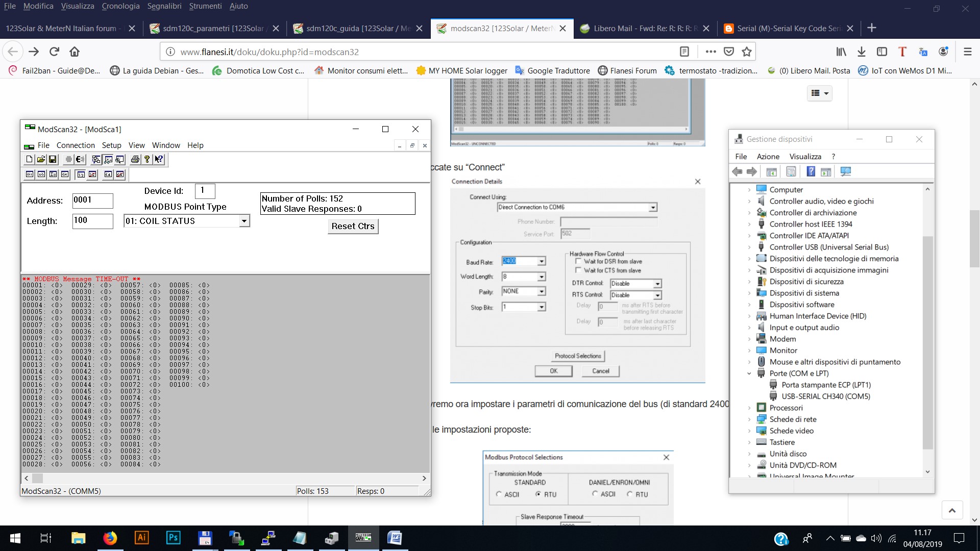Select the binary '011' display format icon
980x551 pixels.
pos(30,174)
